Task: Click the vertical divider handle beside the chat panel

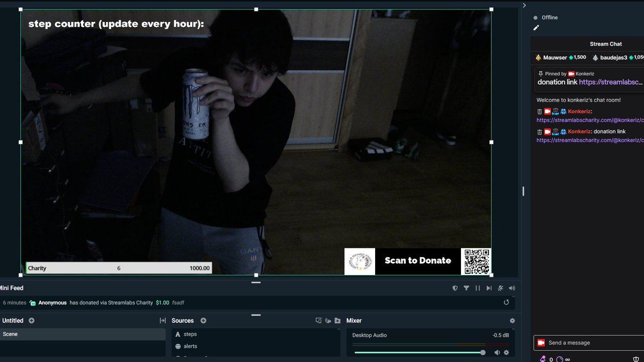Action: pyautogui.click(x=523, y=191)
